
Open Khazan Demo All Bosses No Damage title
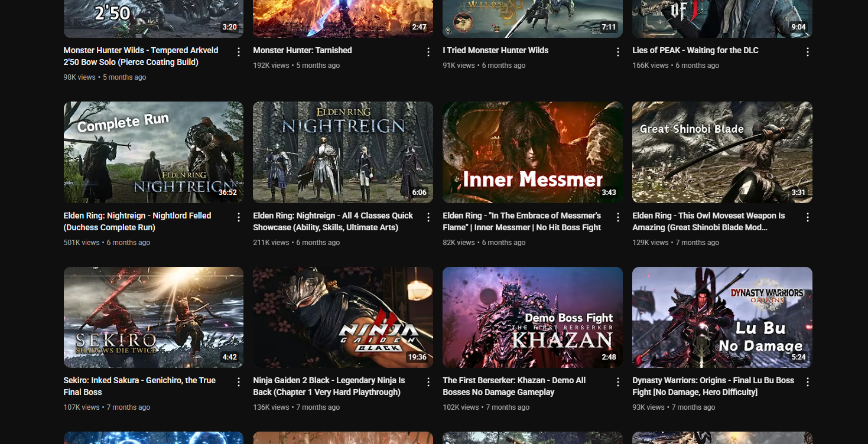point(514,386)
